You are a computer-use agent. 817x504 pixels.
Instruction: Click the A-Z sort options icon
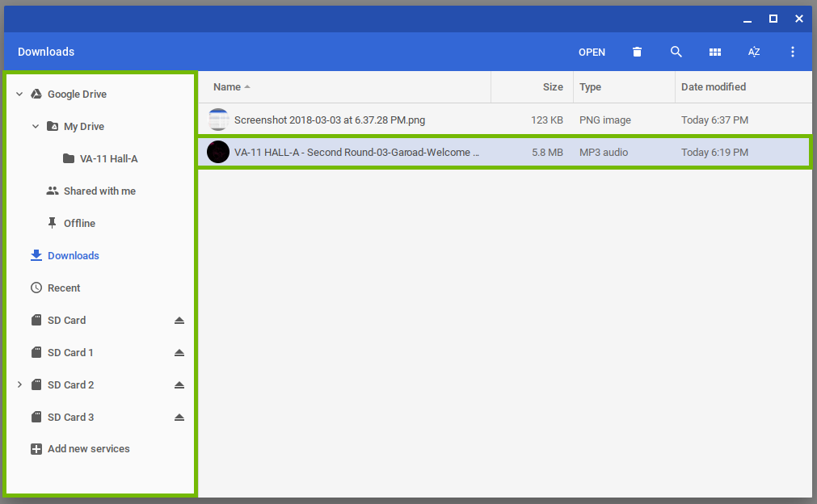click(x=753, y=52)
